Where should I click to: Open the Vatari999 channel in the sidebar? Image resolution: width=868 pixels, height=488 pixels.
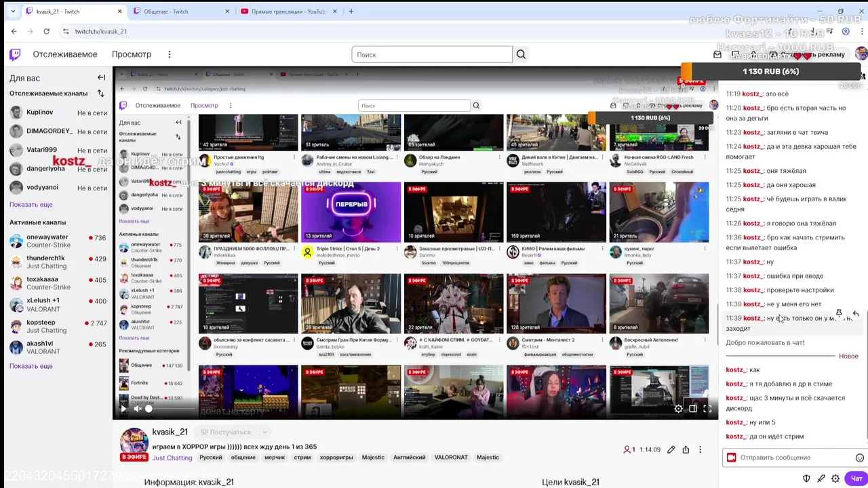coord(58,150)
